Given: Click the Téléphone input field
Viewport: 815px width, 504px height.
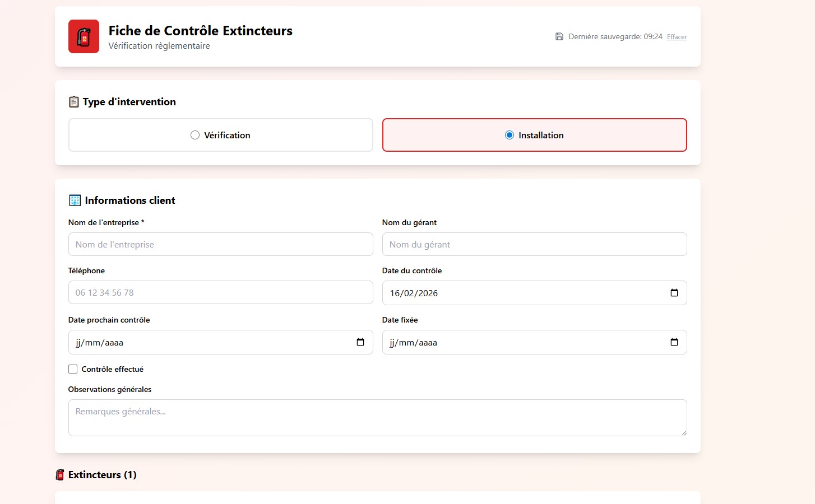Looking at the screenshot, I should [220, 292].
